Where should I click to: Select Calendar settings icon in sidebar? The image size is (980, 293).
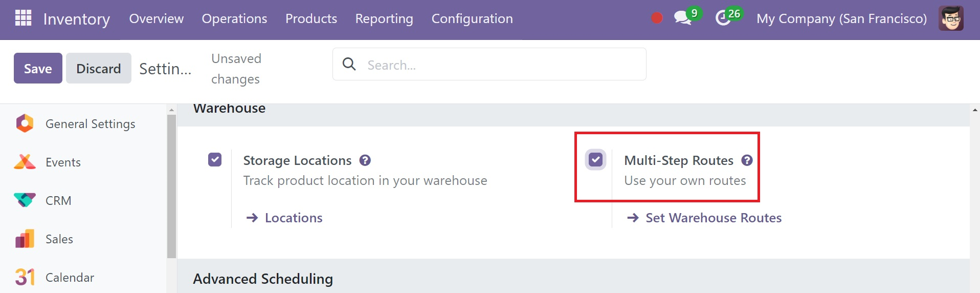tap(25, 277)
